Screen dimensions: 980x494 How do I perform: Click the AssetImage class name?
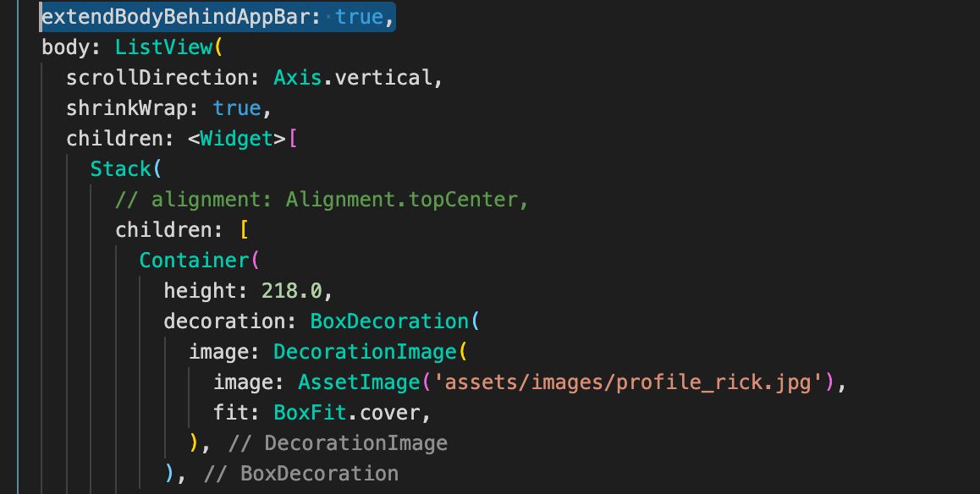tap(359, 383)
